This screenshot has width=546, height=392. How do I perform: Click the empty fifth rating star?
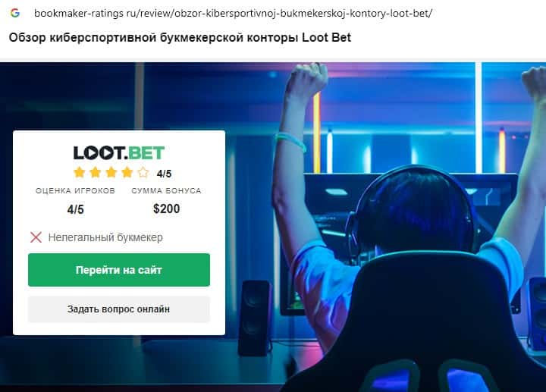point(143,172)
